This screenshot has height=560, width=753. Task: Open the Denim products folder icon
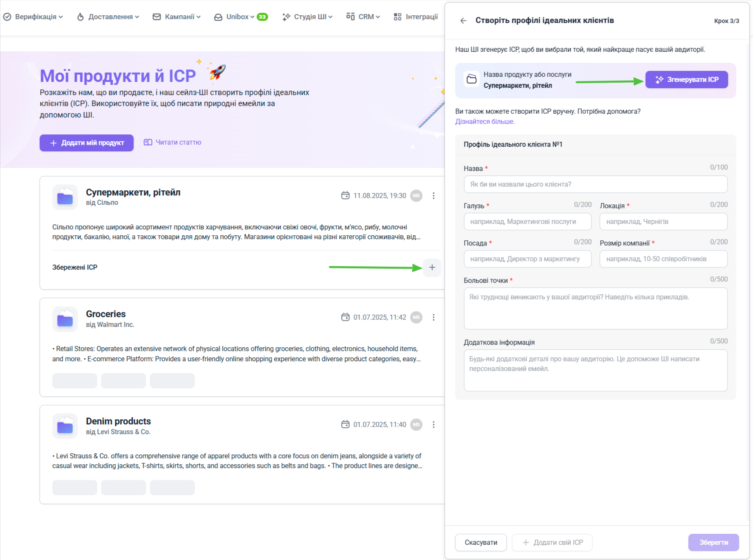[x=65, y=426]
